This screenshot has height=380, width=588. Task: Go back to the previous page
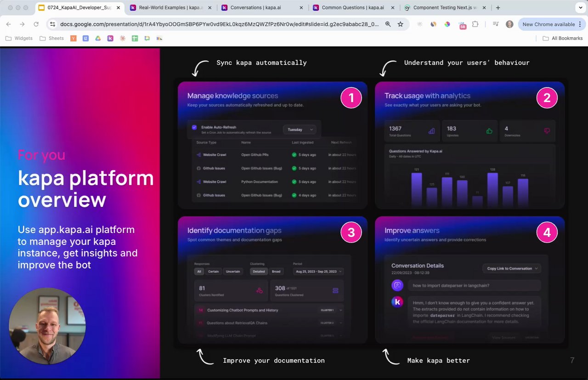pos(9,24)
